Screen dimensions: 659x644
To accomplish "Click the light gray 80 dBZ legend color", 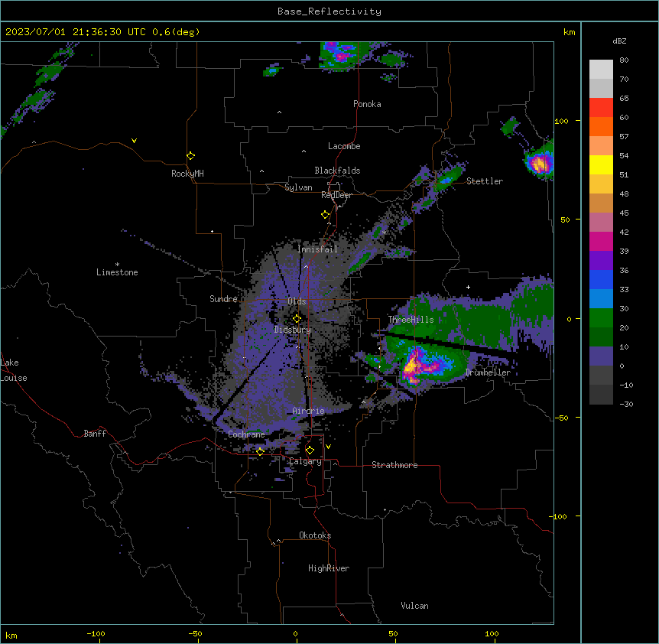I will [x=601, y=70].
